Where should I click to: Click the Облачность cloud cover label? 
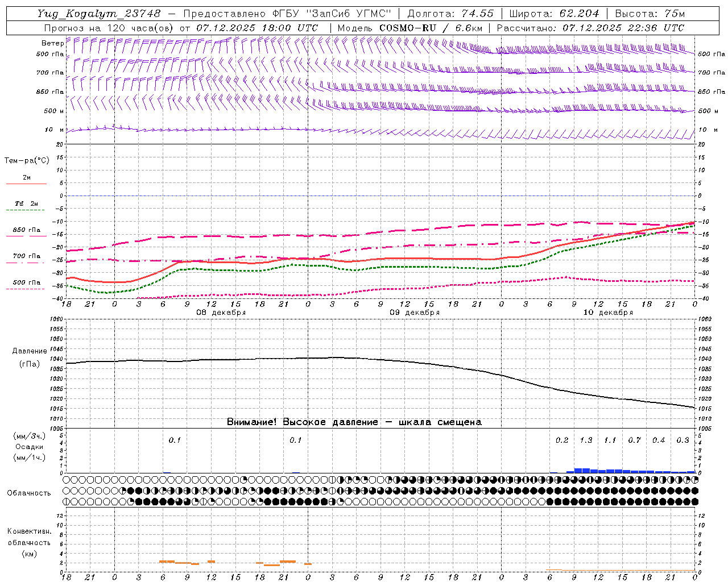(29, 493)
